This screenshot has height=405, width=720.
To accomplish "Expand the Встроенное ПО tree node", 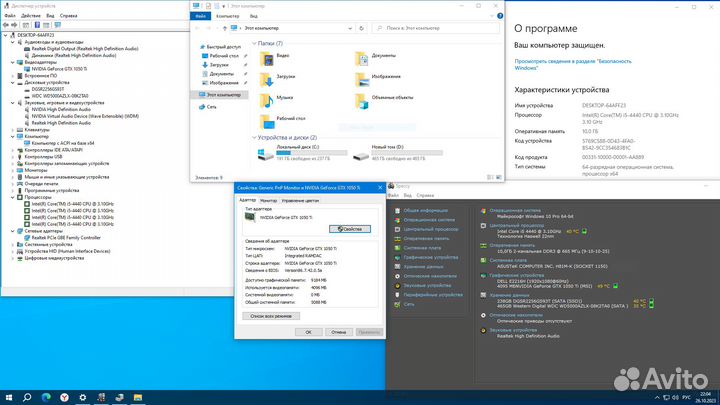I will click(x=13, y=76).
